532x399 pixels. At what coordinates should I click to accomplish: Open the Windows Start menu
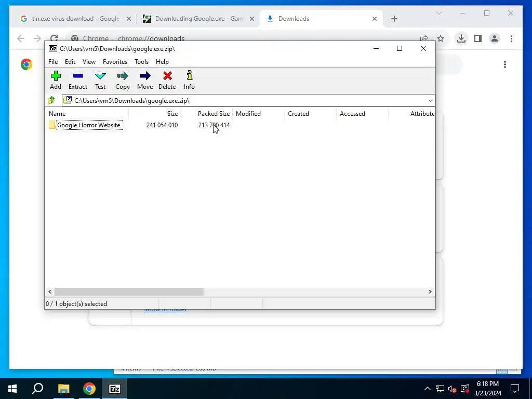point(12,389)
